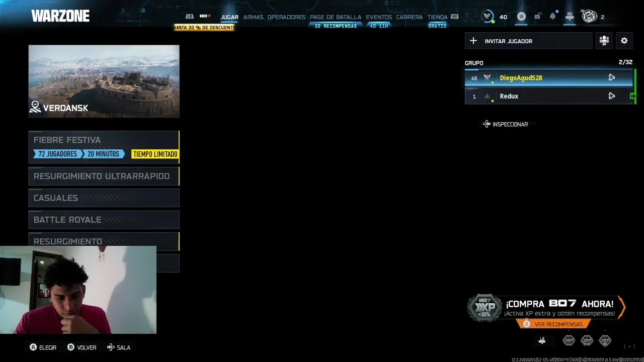Open the player avatar emblem icon
The image size is (644, 362).
tap(589, 17)
